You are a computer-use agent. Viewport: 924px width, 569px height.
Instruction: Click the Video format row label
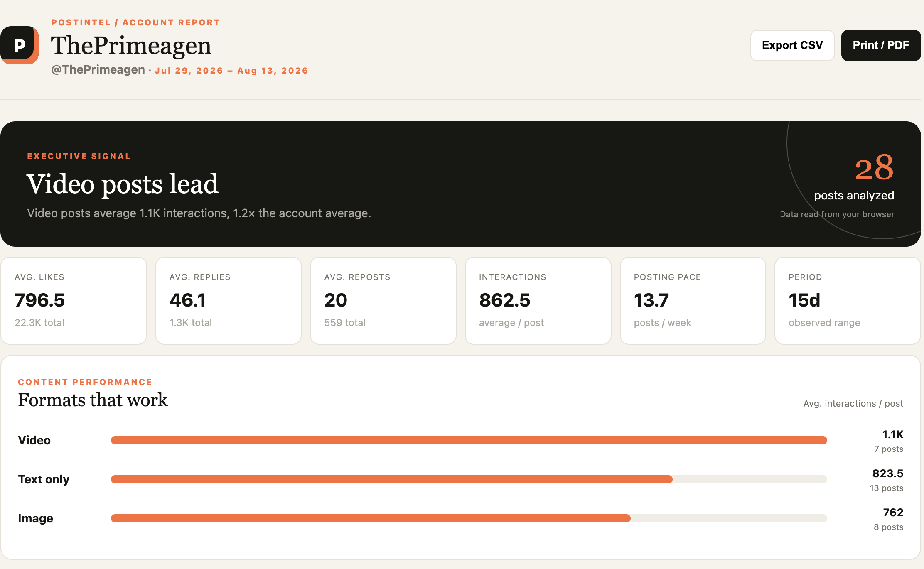[34, 440]
